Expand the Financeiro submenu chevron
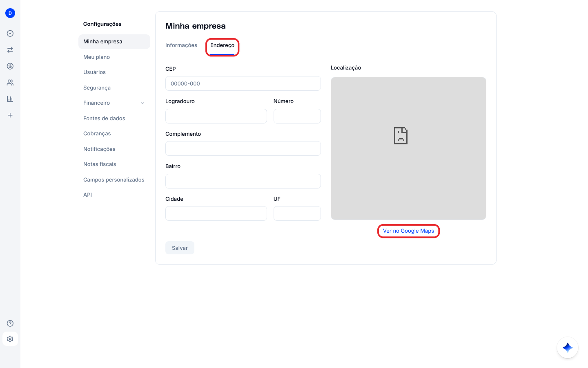The image size is (588, 368). 143,103
